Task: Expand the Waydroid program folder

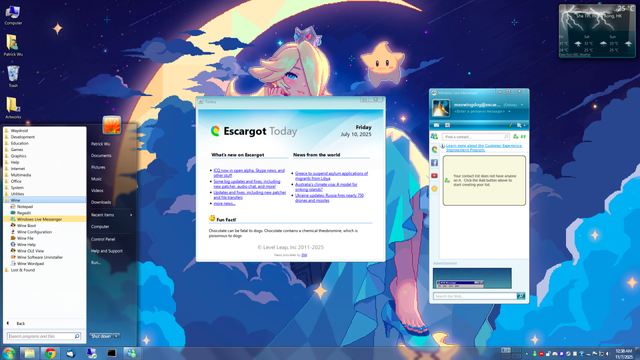Action: click(x=44, y=131)
